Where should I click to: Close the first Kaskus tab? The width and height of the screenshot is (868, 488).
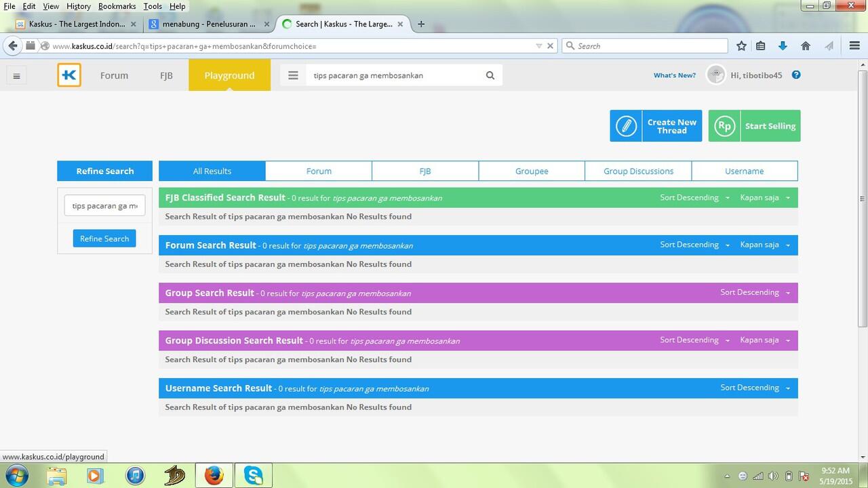[x=134, y=24]
